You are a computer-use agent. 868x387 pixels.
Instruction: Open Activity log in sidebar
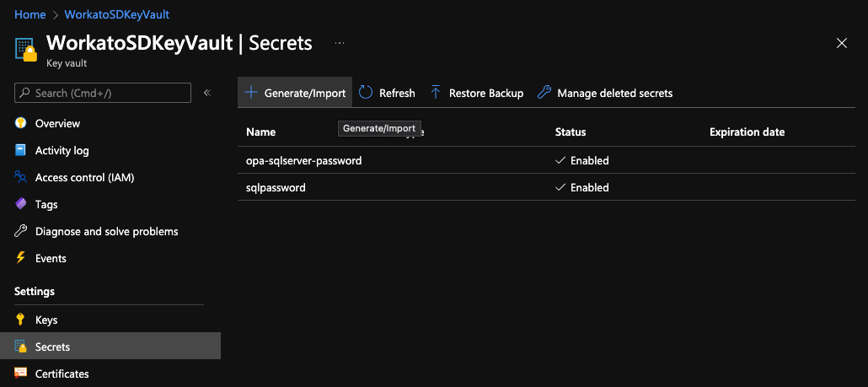[x=62, y=151]
